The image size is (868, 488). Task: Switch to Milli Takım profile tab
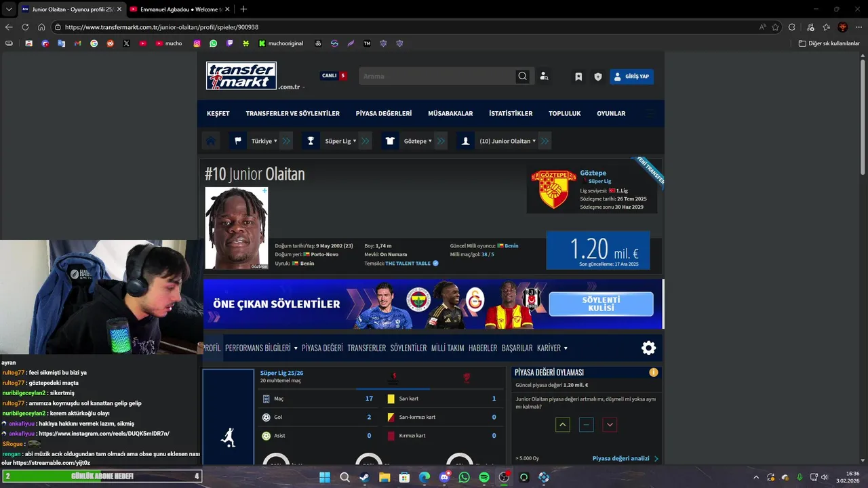[x=448, y=348]
